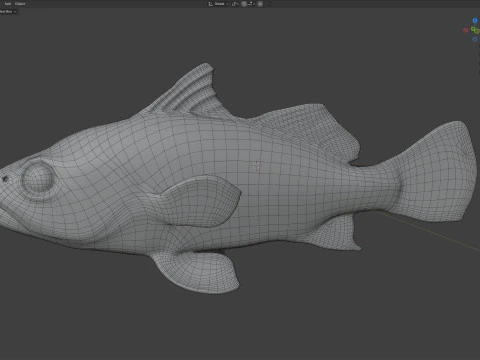Open the pivot point dropdown
480x360 pixels.
click(235, 4)
